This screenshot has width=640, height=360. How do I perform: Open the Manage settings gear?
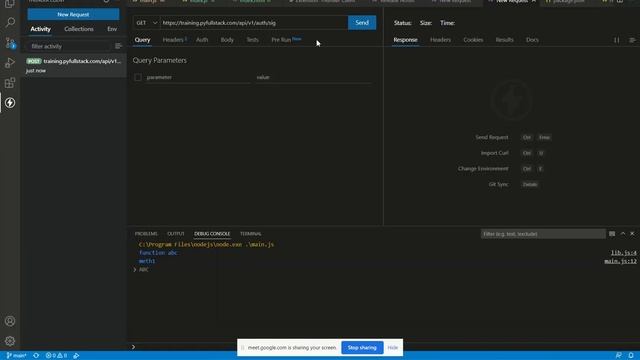(10, 341)
